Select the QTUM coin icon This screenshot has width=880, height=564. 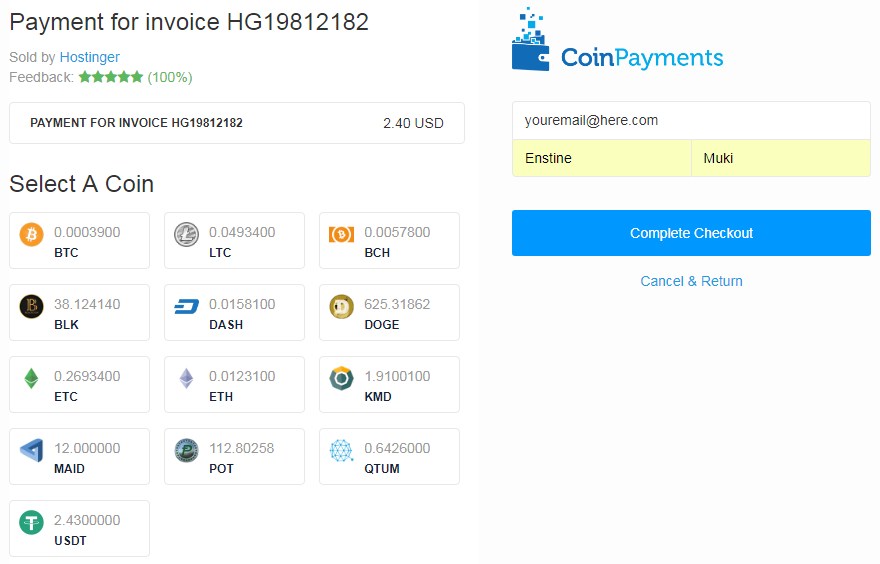pos(341,450)
